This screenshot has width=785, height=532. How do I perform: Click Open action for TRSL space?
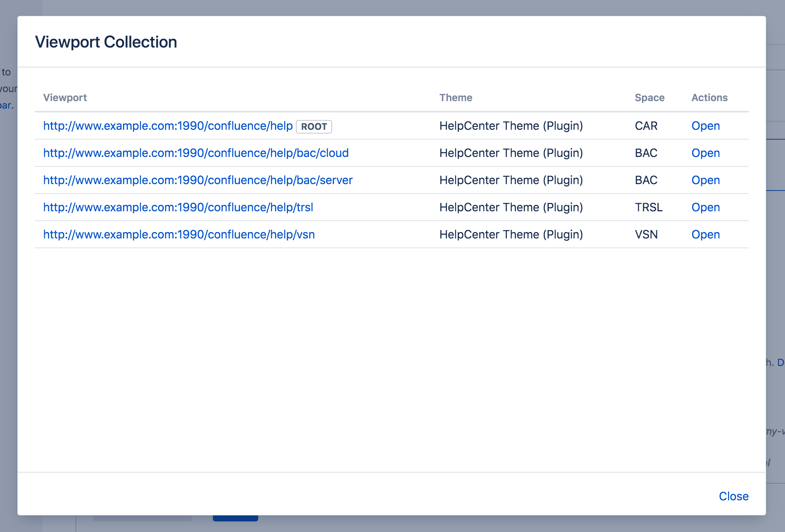coord(705,207)
